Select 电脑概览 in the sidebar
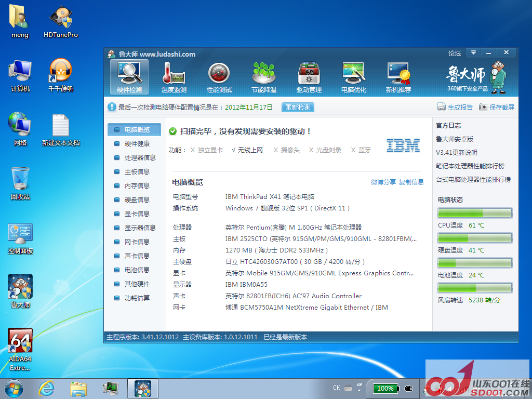The width and height of the screenshot is (532, 399). (135, 129)
